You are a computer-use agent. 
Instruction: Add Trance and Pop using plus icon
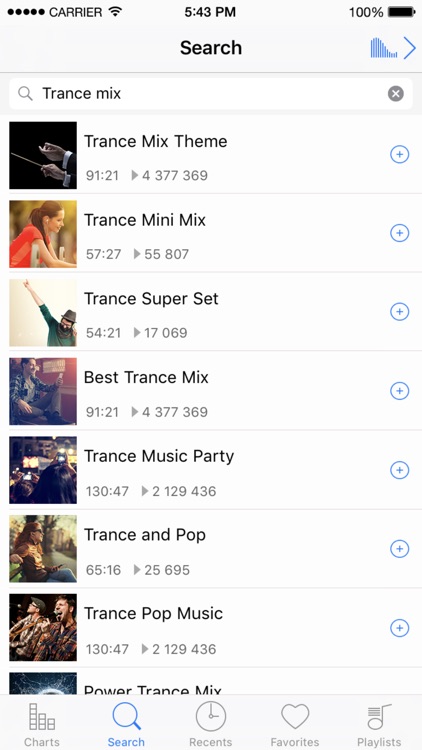pyautogui.click(x=400, y=549)
